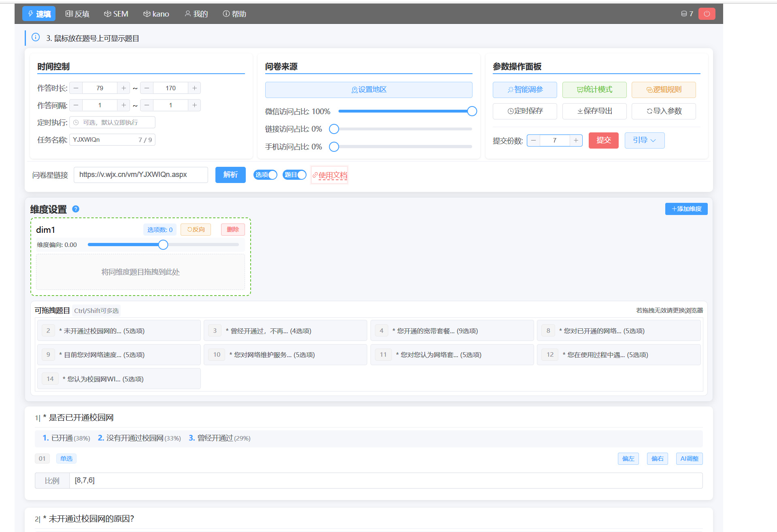Open the kano tab
Screen dimensions: 777x532
coord(156,14)
